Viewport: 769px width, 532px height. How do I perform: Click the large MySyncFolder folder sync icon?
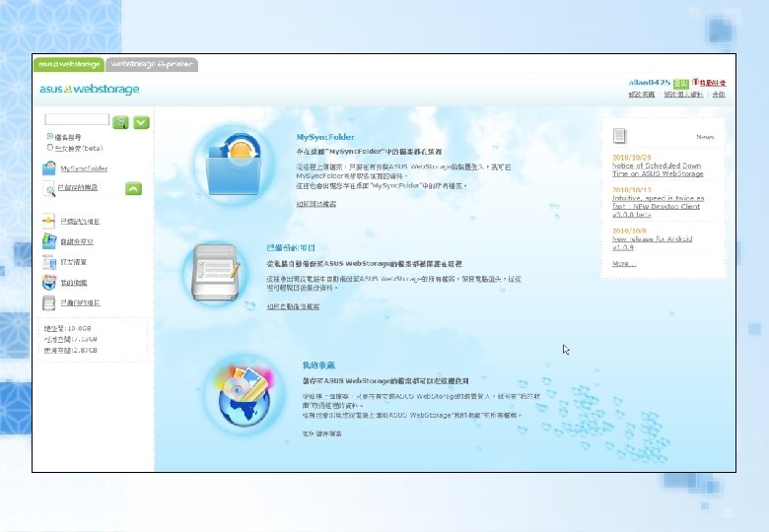(x=234, y=166)
